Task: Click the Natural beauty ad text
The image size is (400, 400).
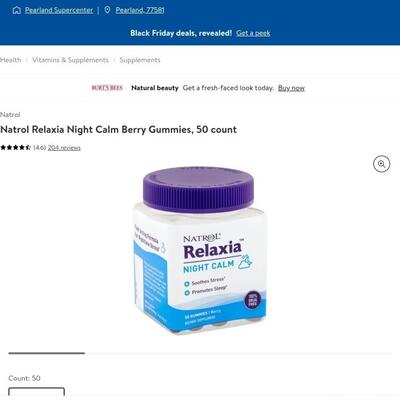Action: pos(155,88)
